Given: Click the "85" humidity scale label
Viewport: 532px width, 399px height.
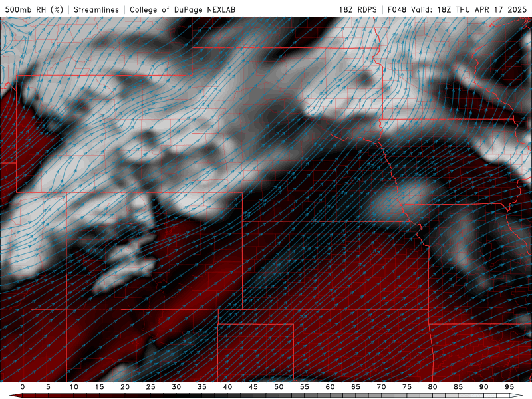Looking at the screenshot, I should click(x=458, y=387).
